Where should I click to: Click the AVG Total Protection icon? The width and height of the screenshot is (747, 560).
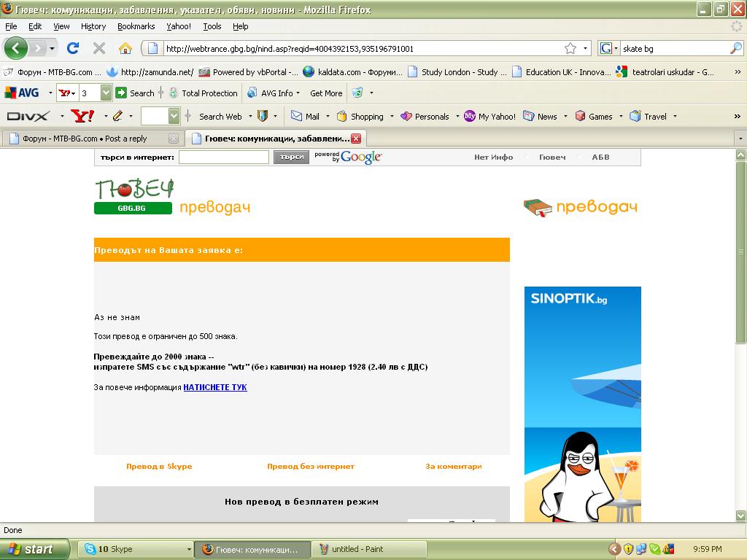tap(174, 93)
